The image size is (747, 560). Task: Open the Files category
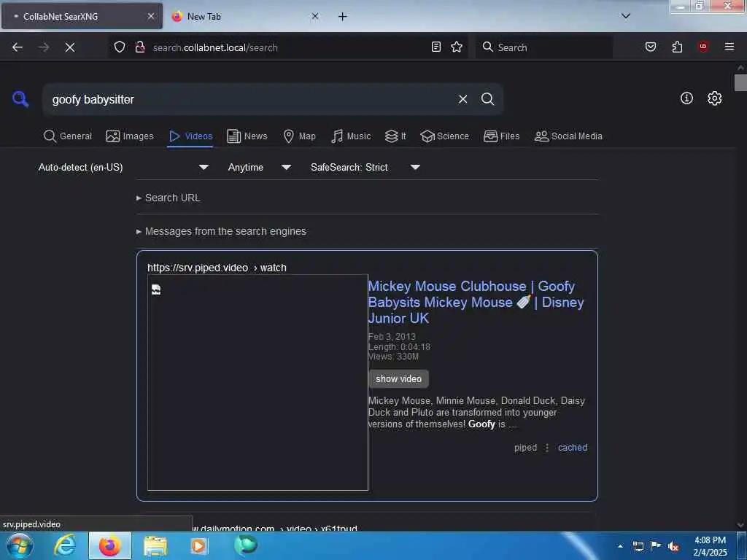tap(502, 136)
